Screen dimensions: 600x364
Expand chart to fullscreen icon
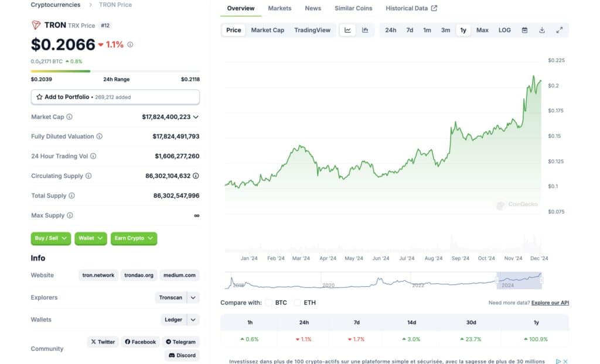coord(560,30)
